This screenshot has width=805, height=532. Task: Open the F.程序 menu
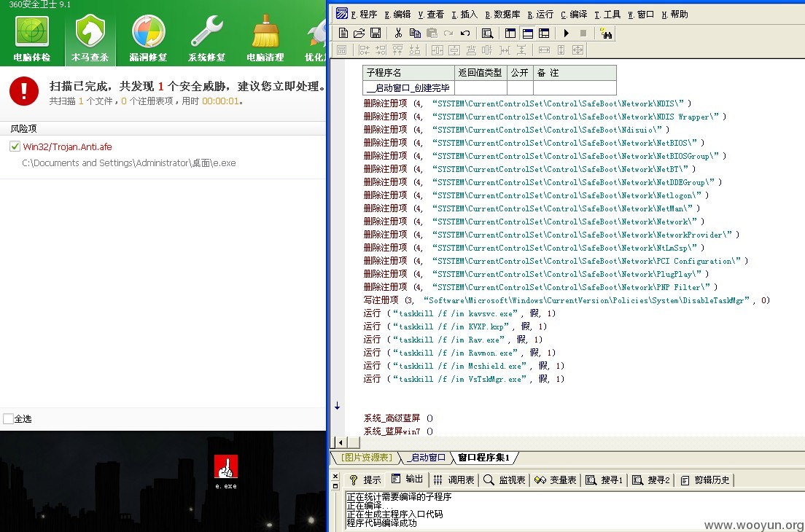tap(364, 15)
